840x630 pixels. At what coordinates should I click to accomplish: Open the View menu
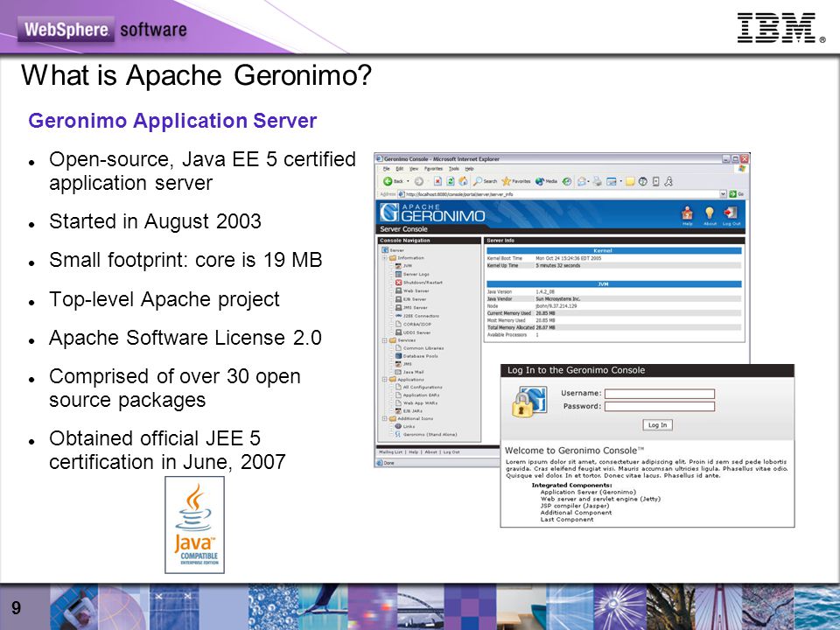414,168
